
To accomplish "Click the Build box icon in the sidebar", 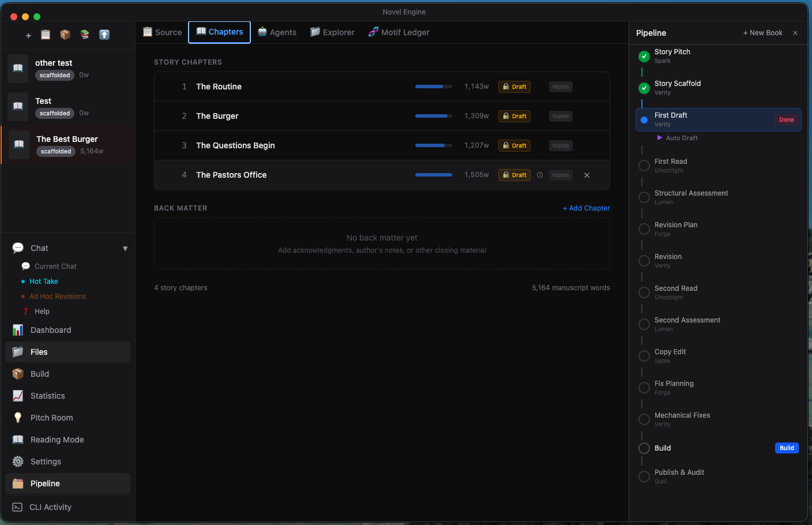I will click(18, 374).
